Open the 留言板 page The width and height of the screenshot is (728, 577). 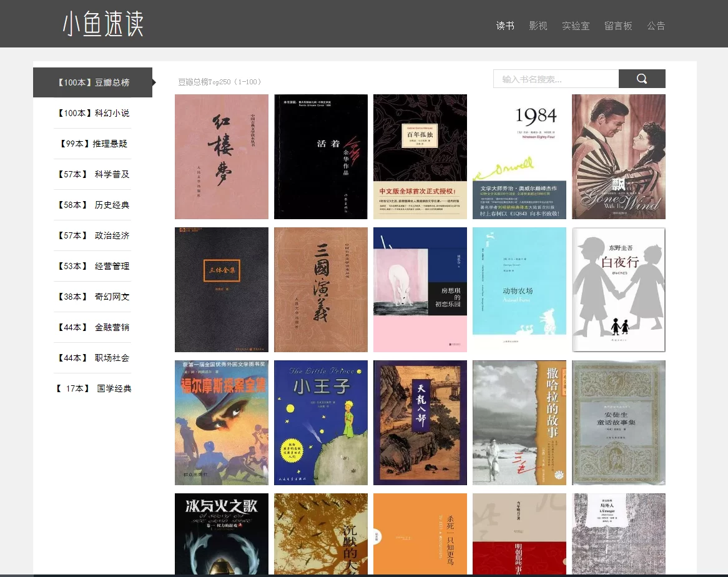618,26
